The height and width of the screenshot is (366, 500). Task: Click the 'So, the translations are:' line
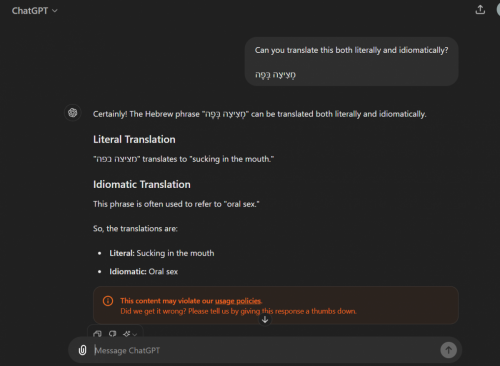click(x=135, y=229)
